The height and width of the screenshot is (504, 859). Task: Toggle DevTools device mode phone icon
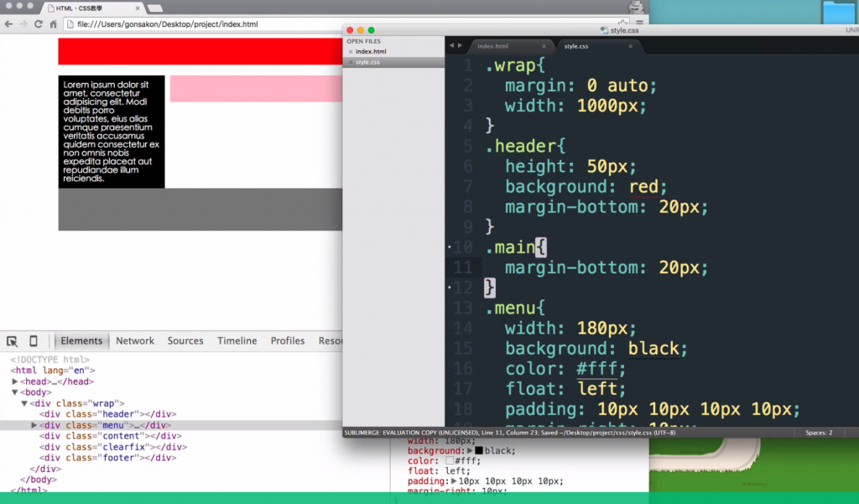click(34, 340)
